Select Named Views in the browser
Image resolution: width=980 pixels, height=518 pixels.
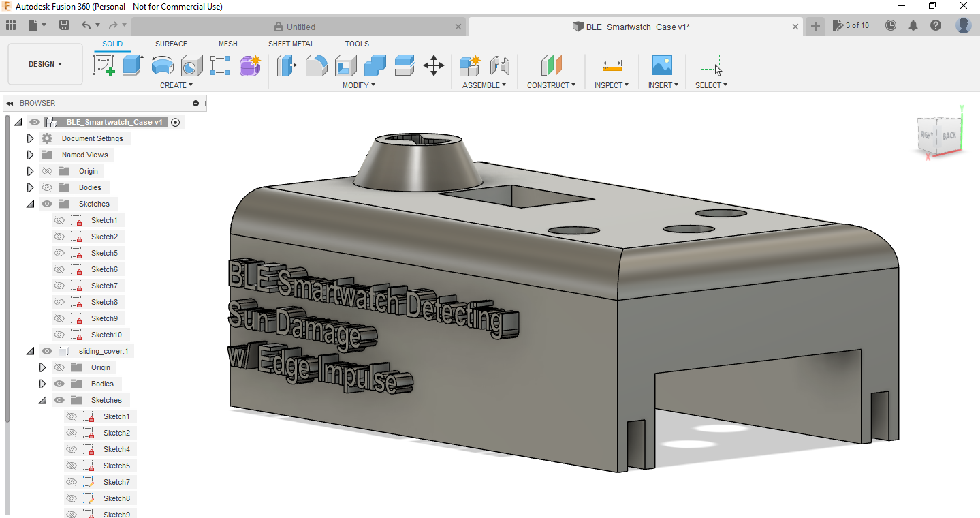pos(85,155)
